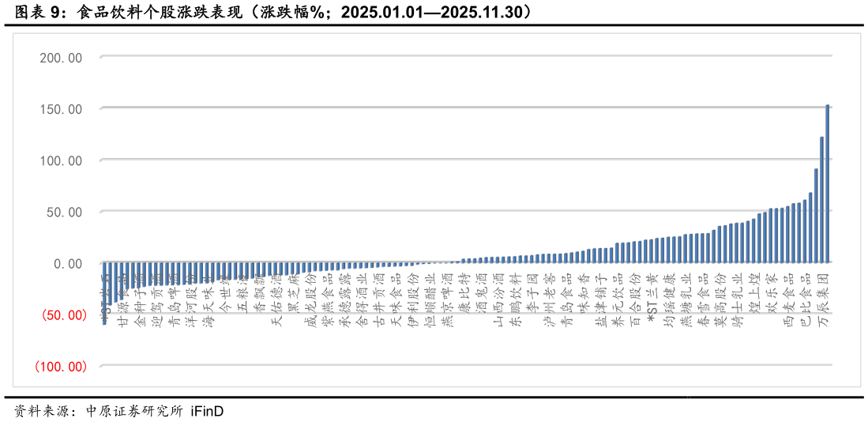The width and height of the screenshot is (868, 422).
Task: Click the 古井贡酒 x-axis label
Action: 378,299
